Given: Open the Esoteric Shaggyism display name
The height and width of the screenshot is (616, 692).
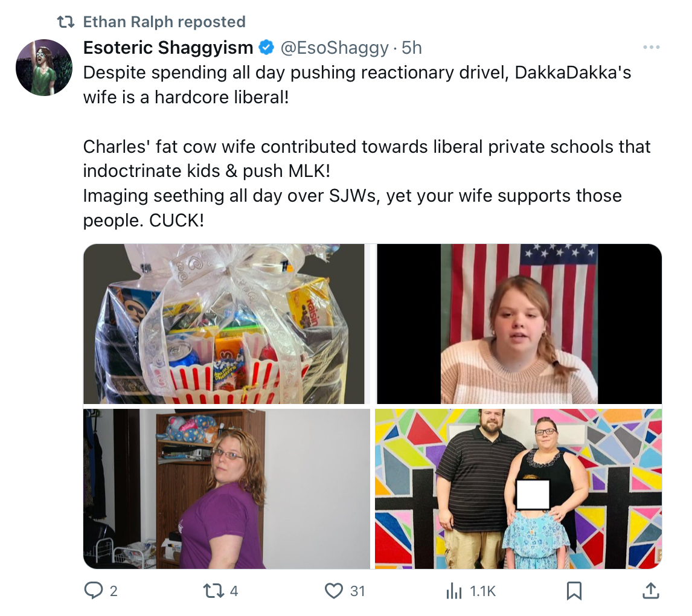Looking at the screenshot, I should point(168,48).
